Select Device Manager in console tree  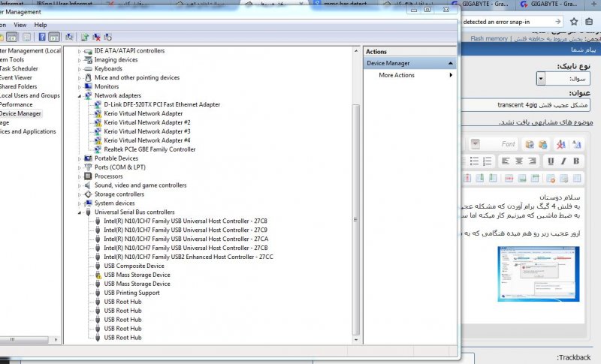pyautogui.click(x=20, y=113)
